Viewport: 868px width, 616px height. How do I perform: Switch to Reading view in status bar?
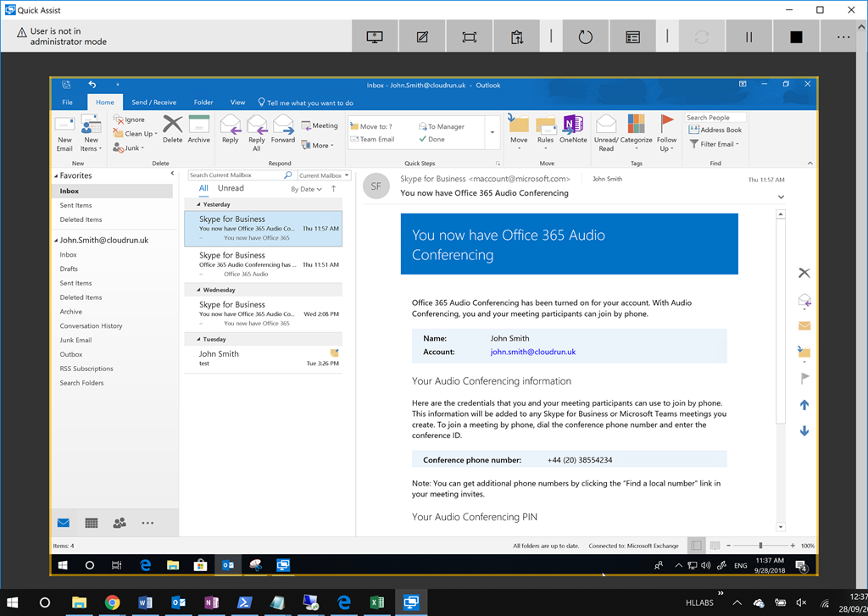tap(715, 546)
